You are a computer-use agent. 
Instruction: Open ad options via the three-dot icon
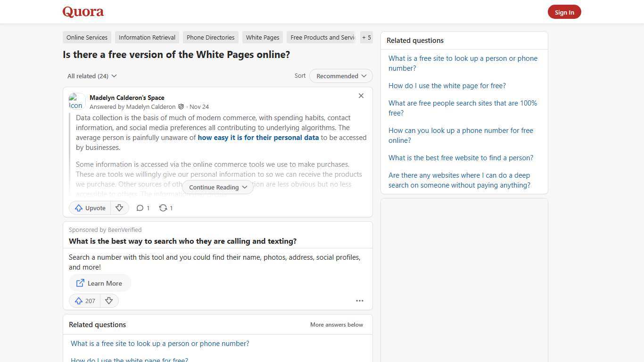click(x=360, y=301)
